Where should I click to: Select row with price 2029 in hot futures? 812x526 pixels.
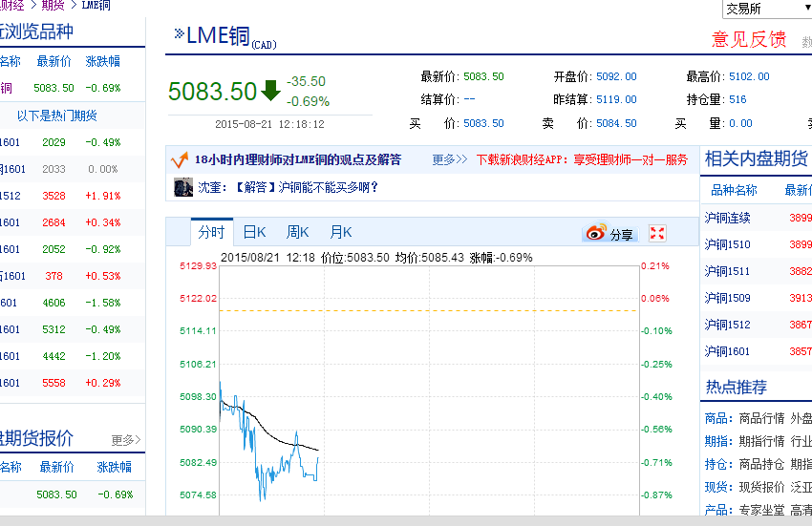point(72,142)
